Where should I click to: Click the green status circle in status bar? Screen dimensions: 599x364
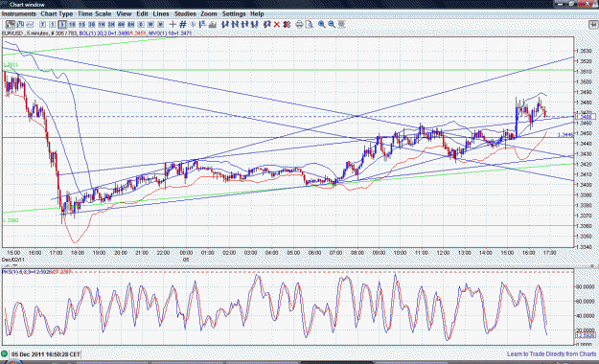(4, 354)
